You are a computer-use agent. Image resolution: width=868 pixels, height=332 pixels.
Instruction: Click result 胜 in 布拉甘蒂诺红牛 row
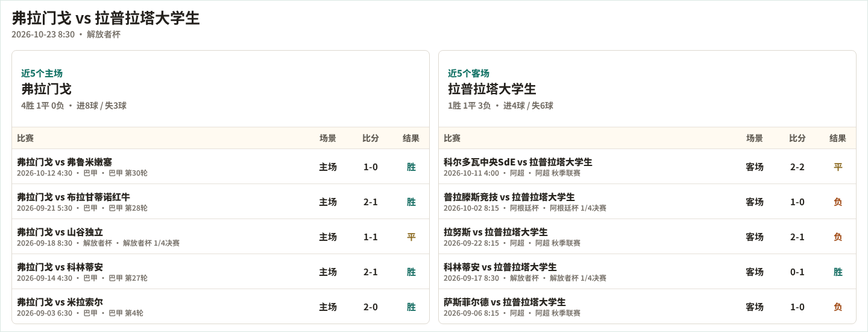coord(411,202)
